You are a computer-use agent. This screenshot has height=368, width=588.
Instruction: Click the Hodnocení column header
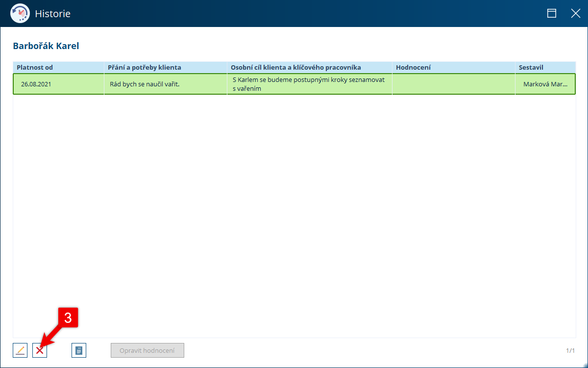point(454,67)
